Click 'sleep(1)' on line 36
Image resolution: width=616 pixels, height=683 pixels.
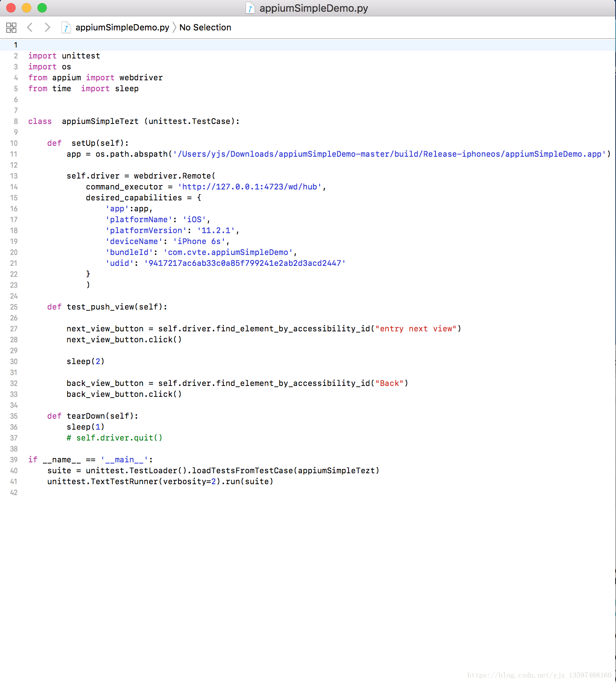85,427
